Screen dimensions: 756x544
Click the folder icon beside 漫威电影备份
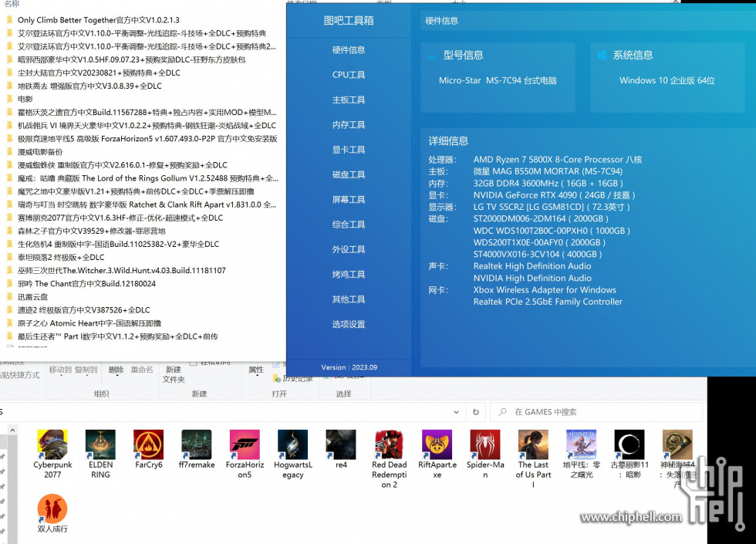[x=9, y=151]
